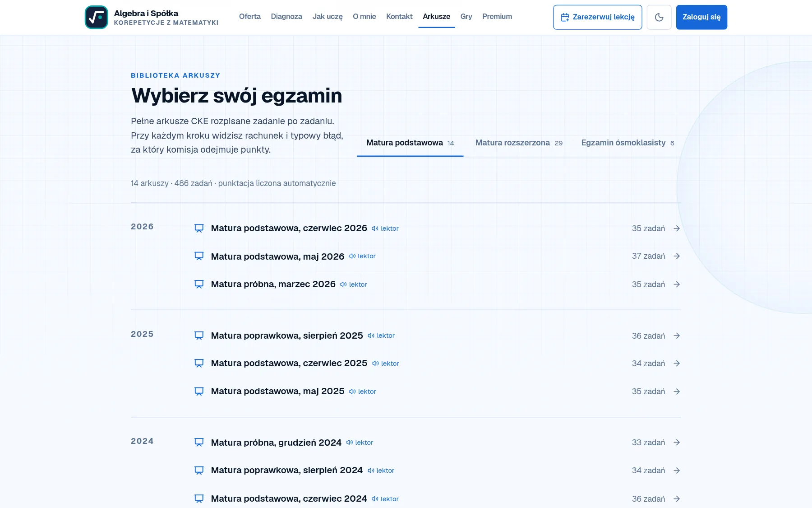Click the BIBLIOTEKA ARKUSZY label
Viewport: 812px width, 508px height.
[x=175, y=75]
